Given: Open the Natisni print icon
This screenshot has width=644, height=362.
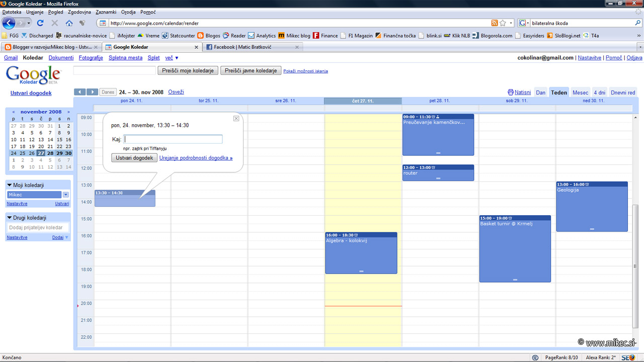Looking at the screenshot, I should pyautogui.click(x=510, y=92).
